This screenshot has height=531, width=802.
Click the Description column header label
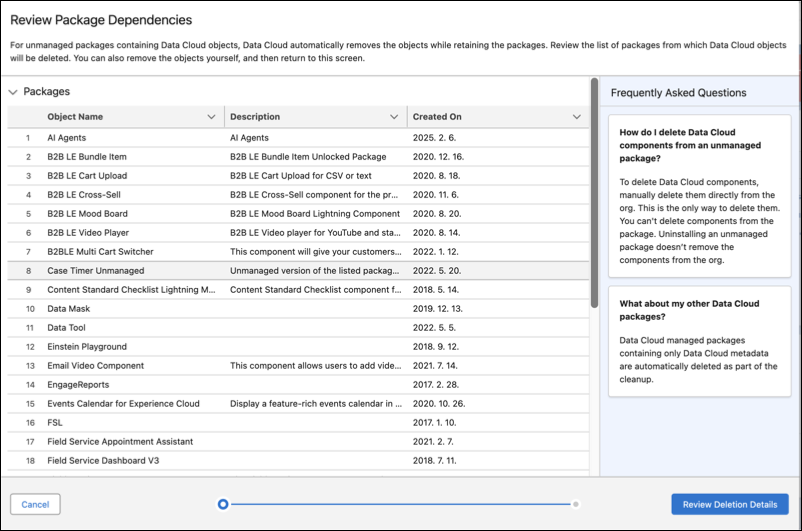tap(255, 117)
